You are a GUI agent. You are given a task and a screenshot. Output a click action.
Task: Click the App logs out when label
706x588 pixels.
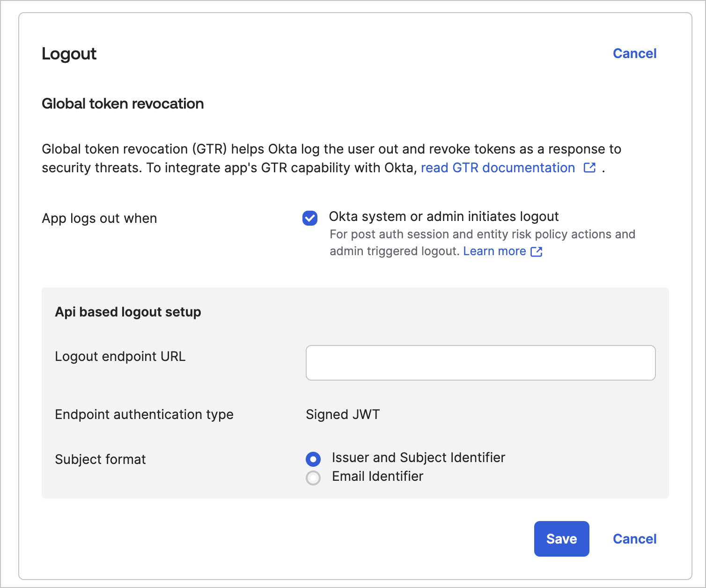click(x=99, y=218)
